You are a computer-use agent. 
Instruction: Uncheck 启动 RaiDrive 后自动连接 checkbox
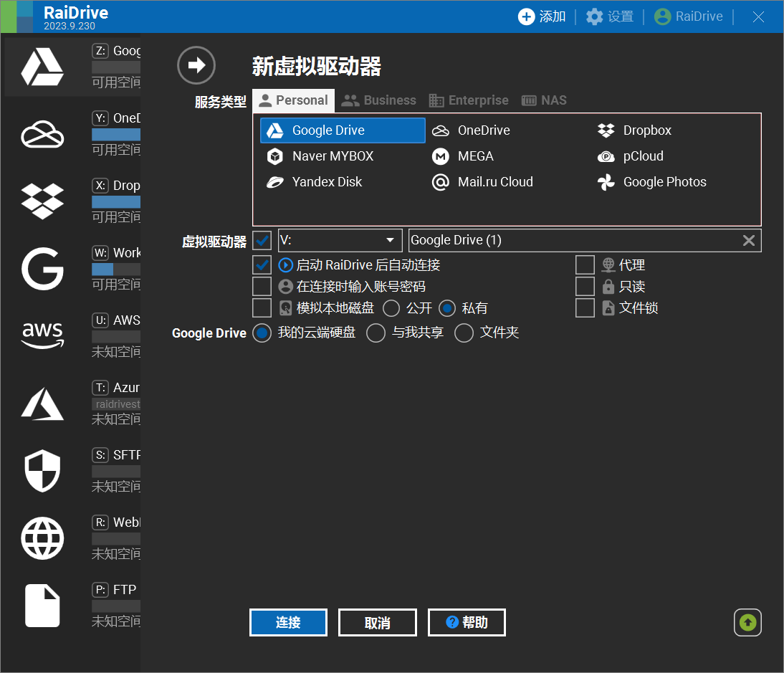[262, 265]
